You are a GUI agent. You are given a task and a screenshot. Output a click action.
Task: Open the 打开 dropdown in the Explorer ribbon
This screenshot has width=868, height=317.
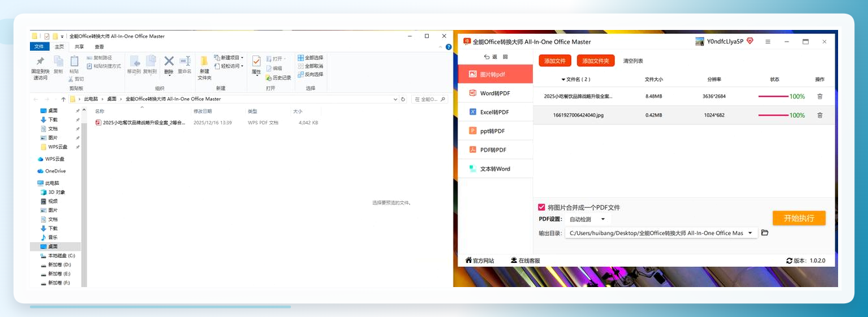point(277,58)
